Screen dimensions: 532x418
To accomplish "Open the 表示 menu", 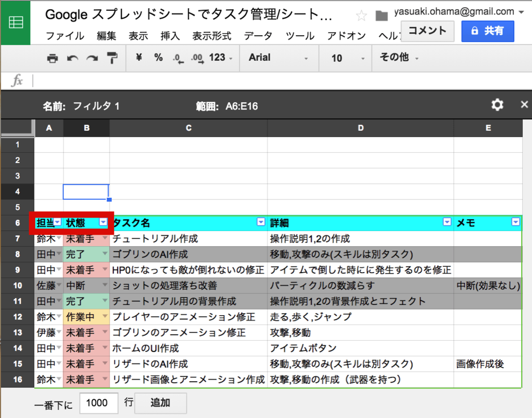I will [x=138, y=36].
